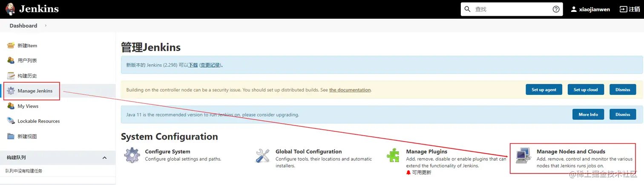Open the Manage Plugins link
This screenshot has width=644, height=185.
(x=427, y=151)
